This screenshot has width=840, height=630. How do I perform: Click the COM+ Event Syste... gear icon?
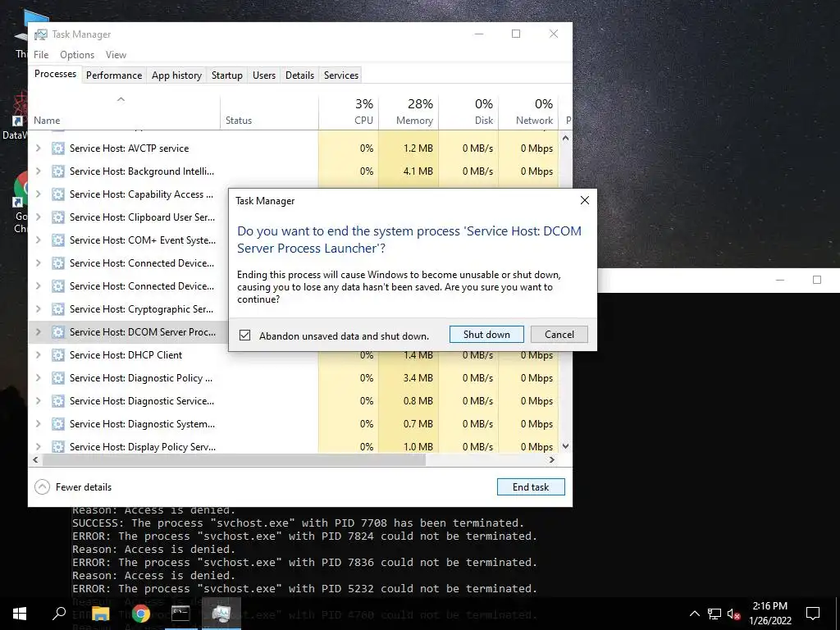[58, 240]
